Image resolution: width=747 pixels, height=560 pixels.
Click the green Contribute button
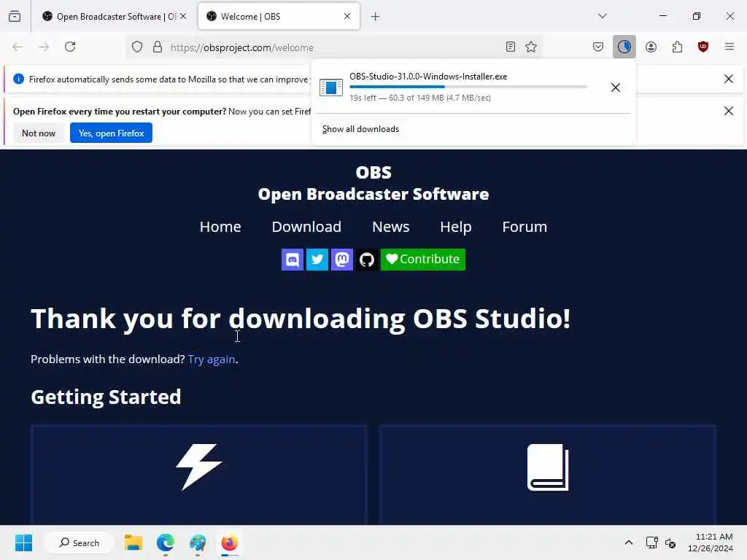(422, 260)
